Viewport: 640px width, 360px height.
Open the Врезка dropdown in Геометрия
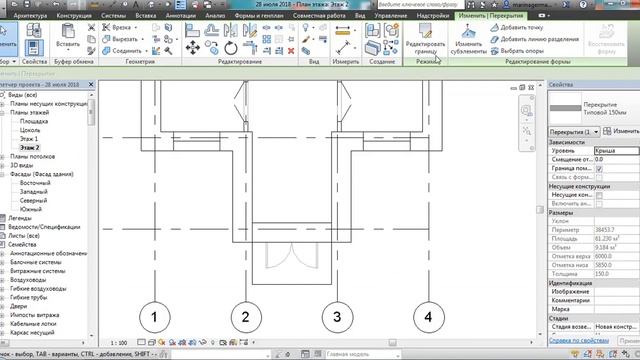point(136,27)
